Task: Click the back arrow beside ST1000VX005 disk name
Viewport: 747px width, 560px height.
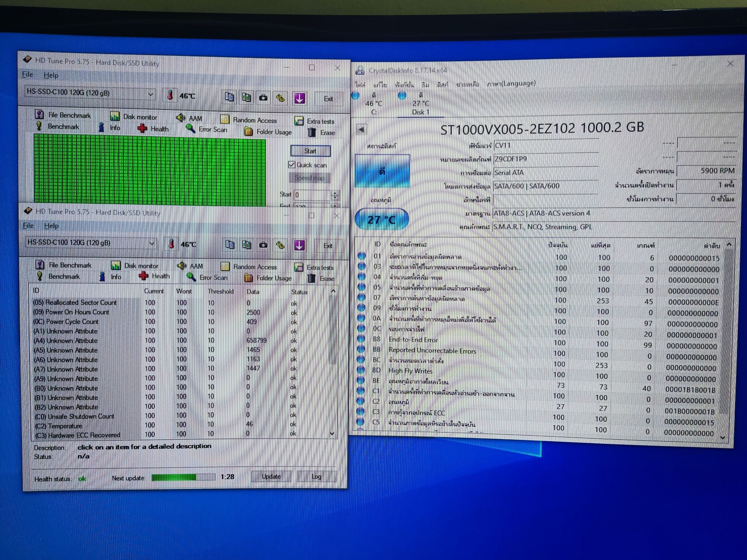Action: pos(361,129)
